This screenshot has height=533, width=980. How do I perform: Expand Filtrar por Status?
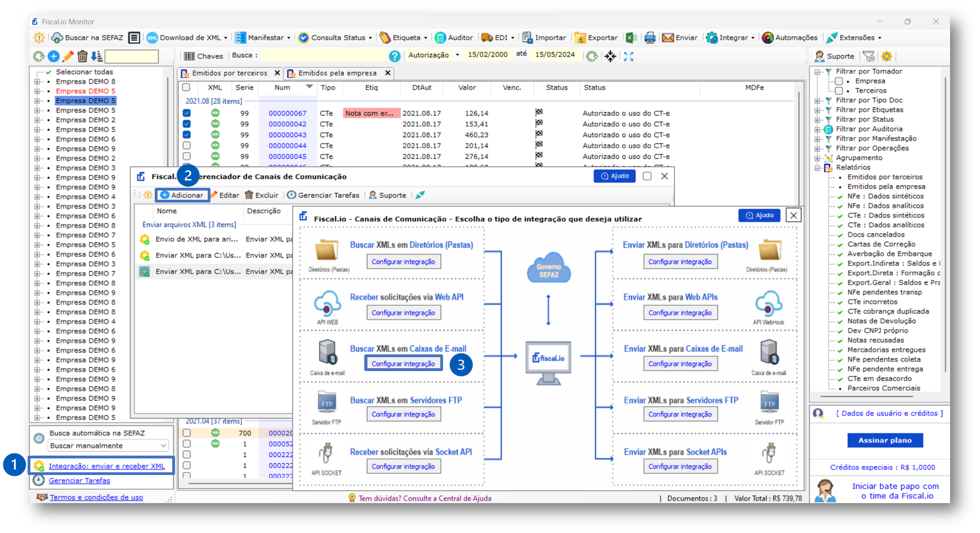coord(817,120)
